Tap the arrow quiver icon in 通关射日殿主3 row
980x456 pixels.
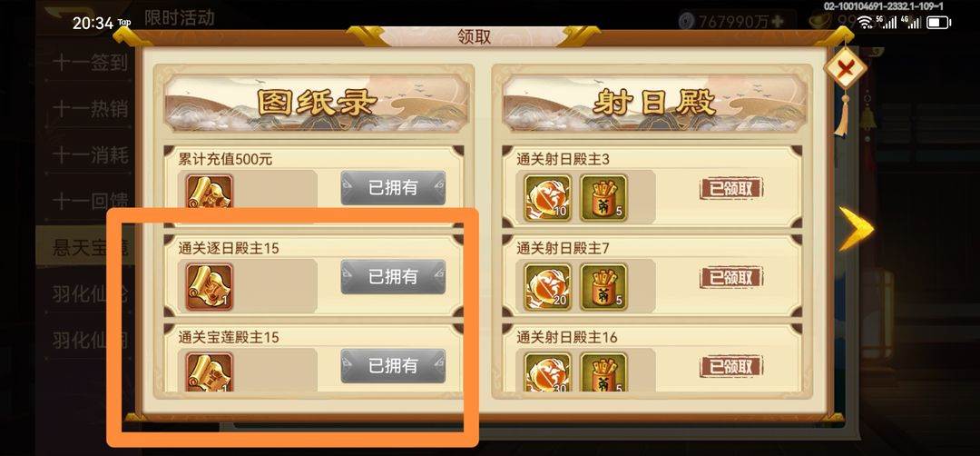coord(603,198)
